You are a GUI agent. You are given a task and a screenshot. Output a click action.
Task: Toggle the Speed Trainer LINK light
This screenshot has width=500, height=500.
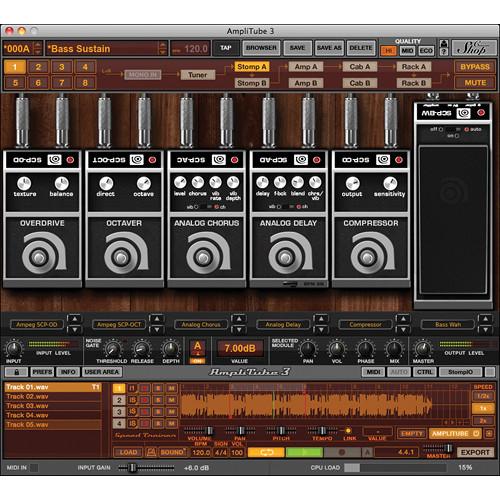pos(348,431)
